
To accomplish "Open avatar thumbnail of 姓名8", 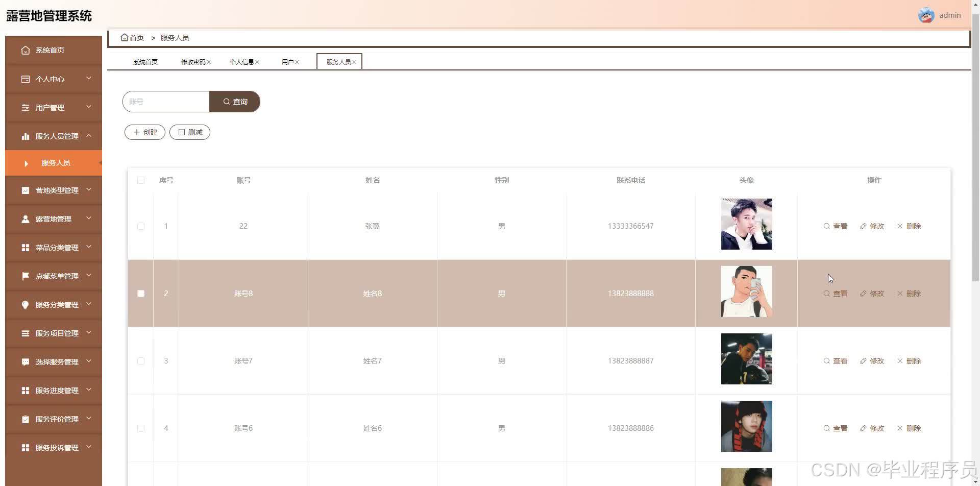I will [746, 291].
